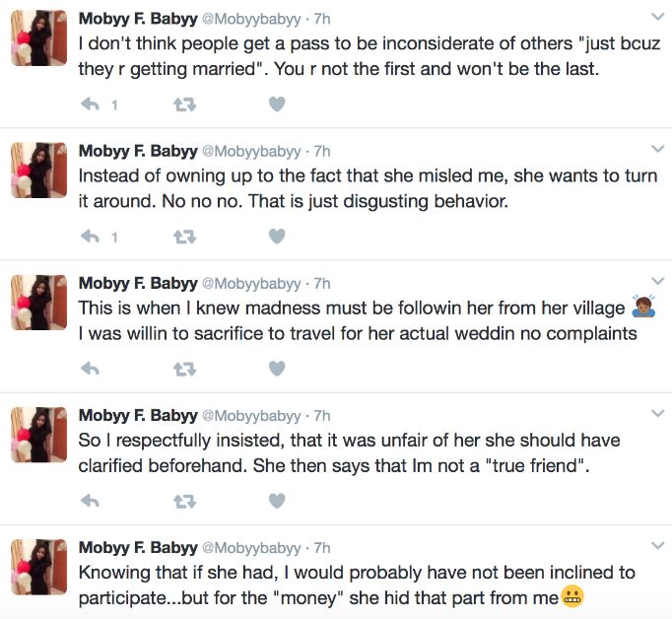The image size is (672, 619).
Task: Click the avatar thumbnail on the "madness" tweet
Action: (38, 303)
